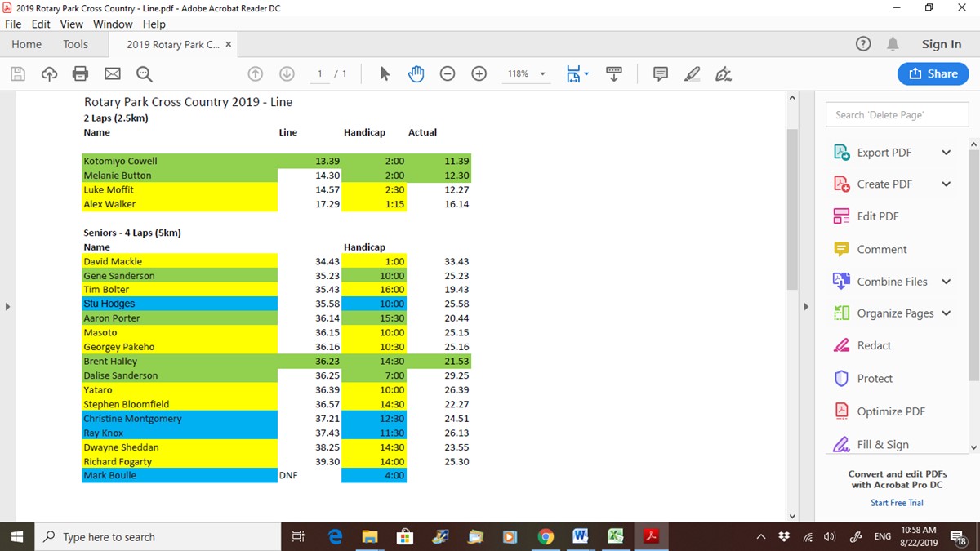
Task: Open the Redact tool
Action: coord(862,346)
